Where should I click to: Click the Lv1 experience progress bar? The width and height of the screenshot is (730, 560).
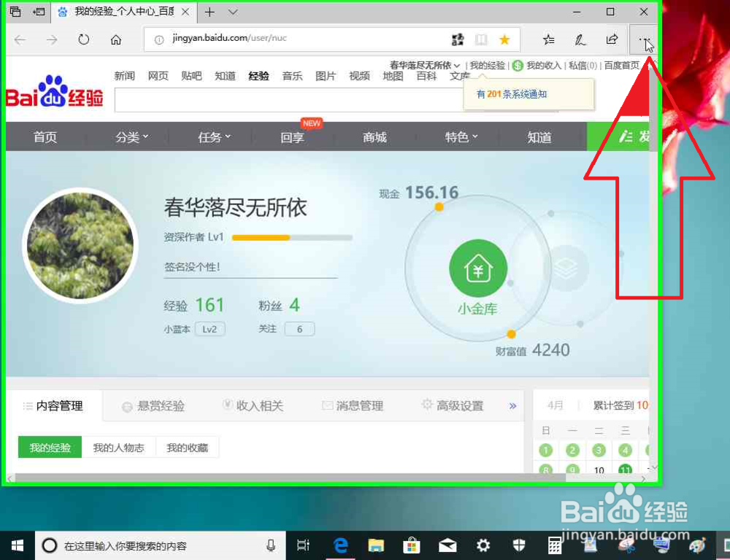[x=292, y=237]
